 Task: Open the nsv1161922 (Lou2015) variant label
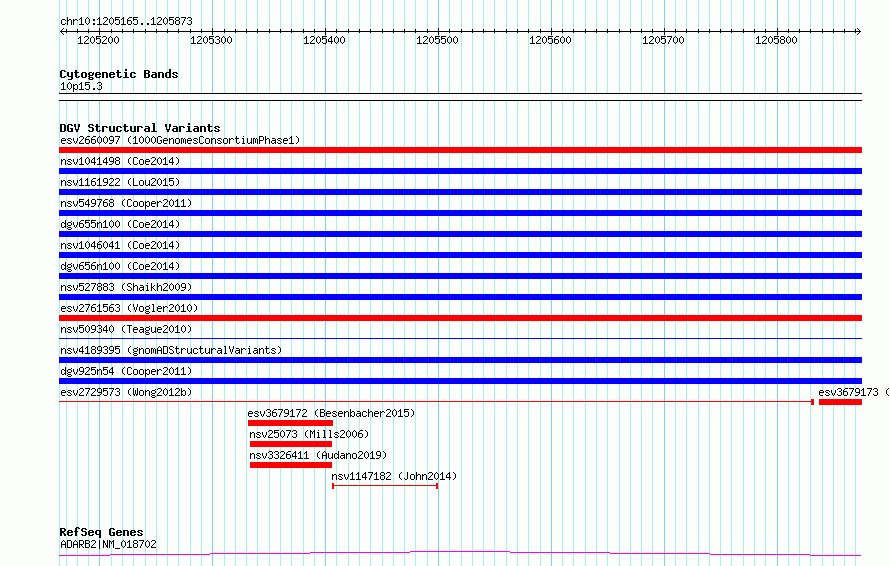(x=120, y=182)
